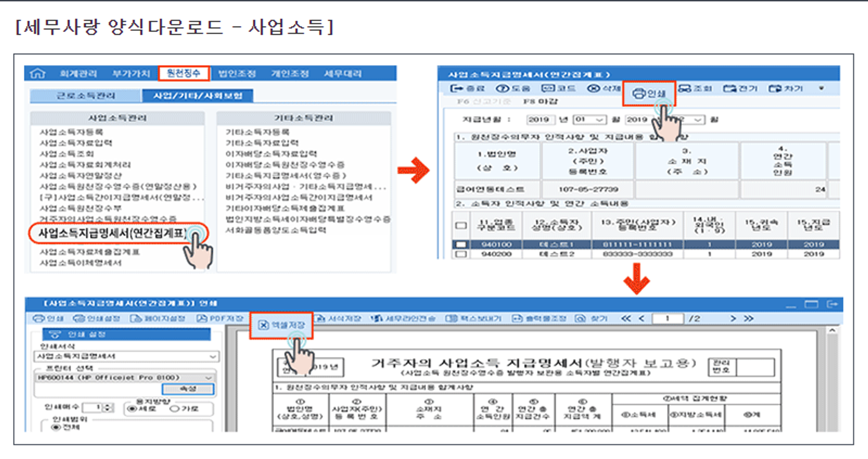Image resolution: width=868 pixels, height=459 pixels.
Task: Switch to the 근로소득관리 tab
Action: click(86, 95)
